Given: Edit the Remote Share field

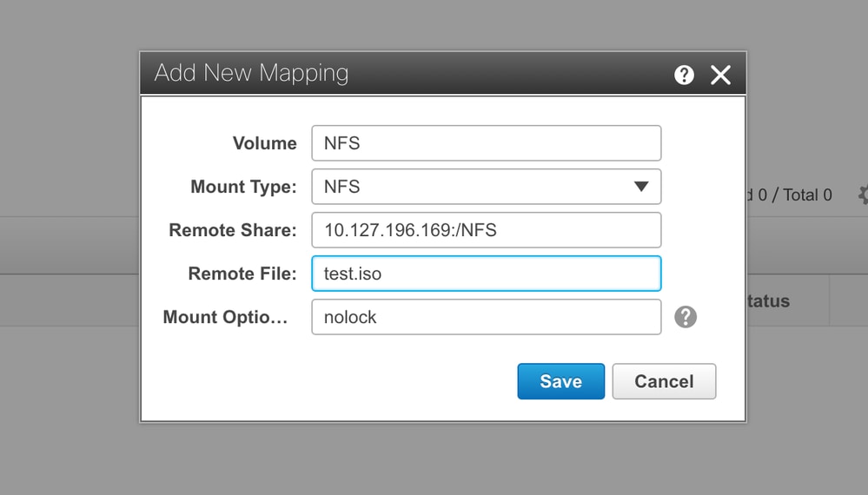Looking at the screenshot, I should pyautogui.click(x=486, y=230).
